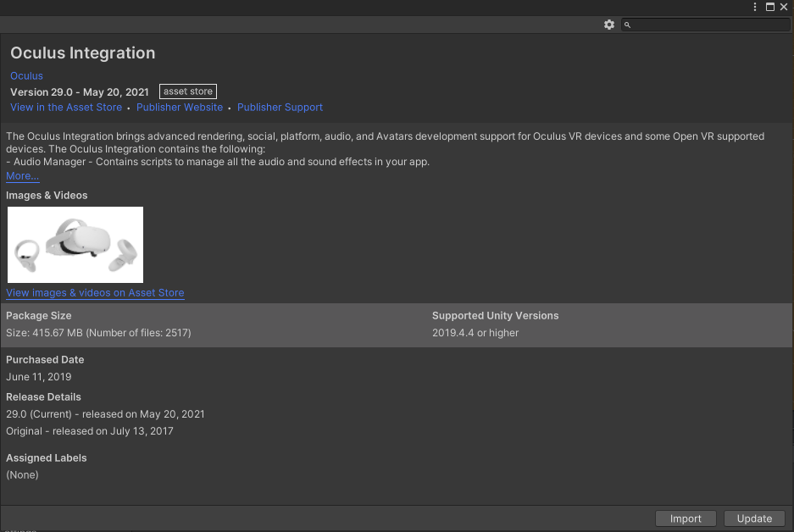Click the Package Size heading
Viewport: 794px width, 532px height.
[x=39, y=315]
